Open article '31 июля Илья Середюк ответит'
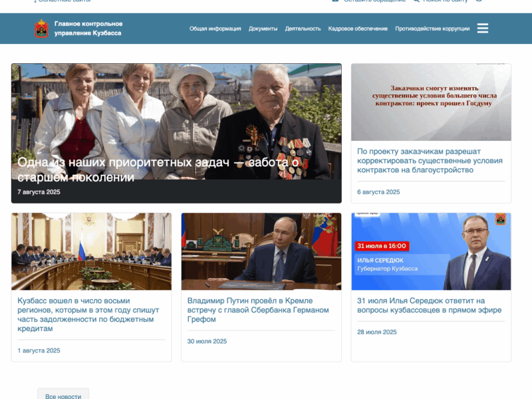The height and width of the screenshot is (399, 532). (429, 305)
